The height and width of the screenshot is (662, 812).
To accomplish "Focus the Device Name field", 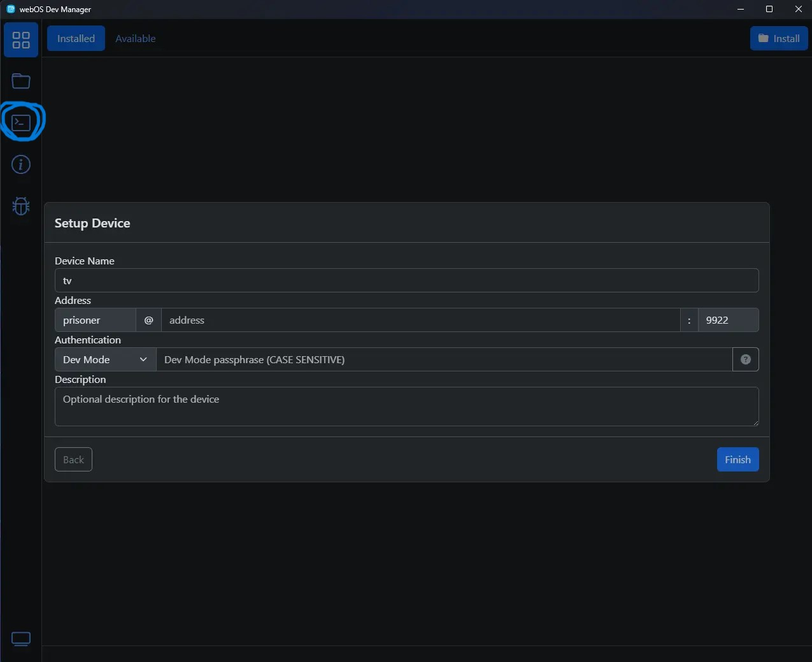I will (406, 280).
